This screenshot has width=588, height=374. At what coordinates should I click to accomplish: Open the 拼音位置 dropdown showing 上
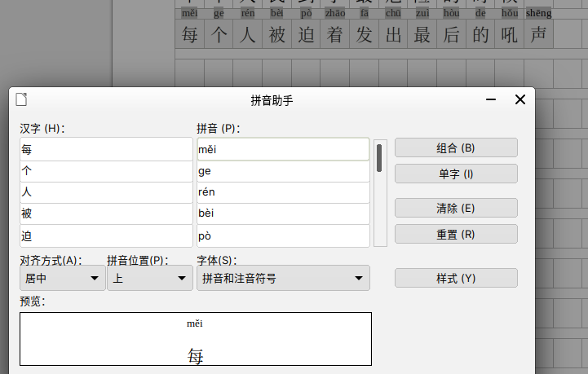[150, 278]
